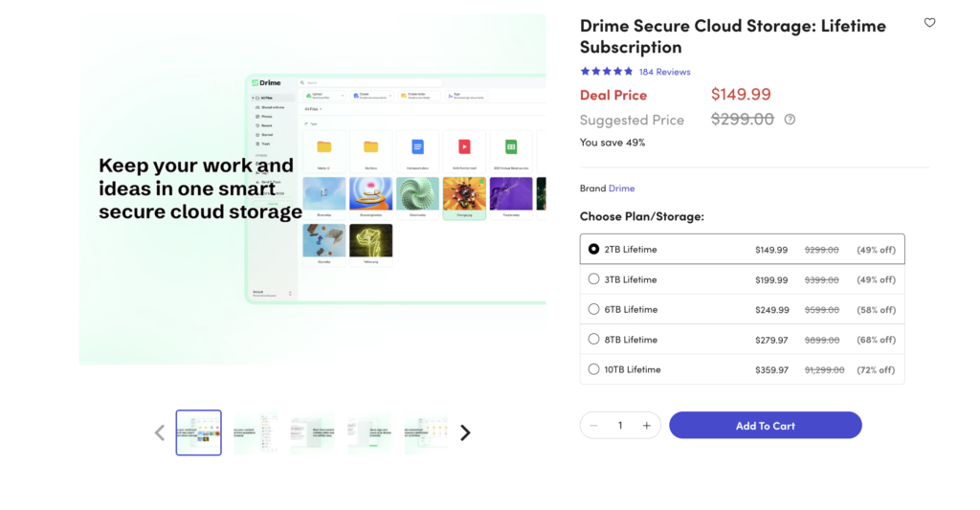The height and width of the screenshot is (510, 980).
Task: Select the third product thumbnail
Action: pos(313,432)
